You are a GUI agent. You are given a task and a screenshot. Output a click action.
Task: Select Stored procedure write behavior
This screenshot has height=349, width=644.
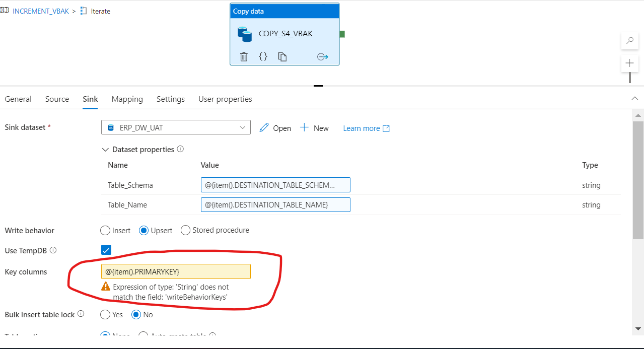pyautogui.click(x=185, y=230)
